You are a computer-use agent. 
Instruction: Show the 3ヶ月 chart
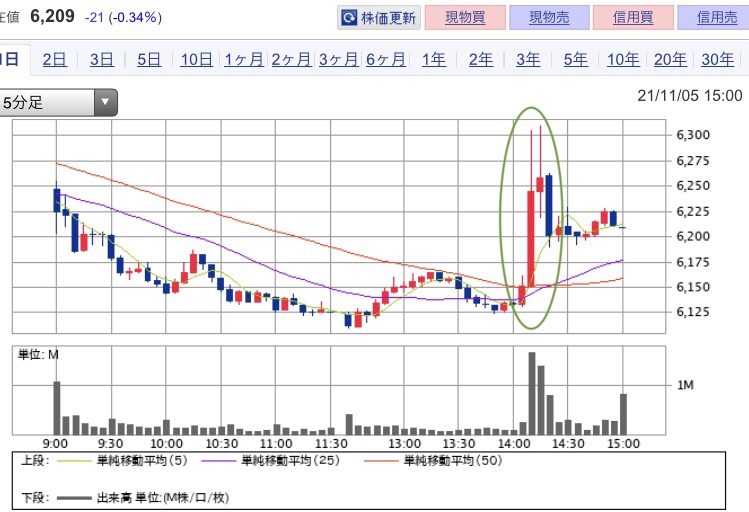(338, 60)
